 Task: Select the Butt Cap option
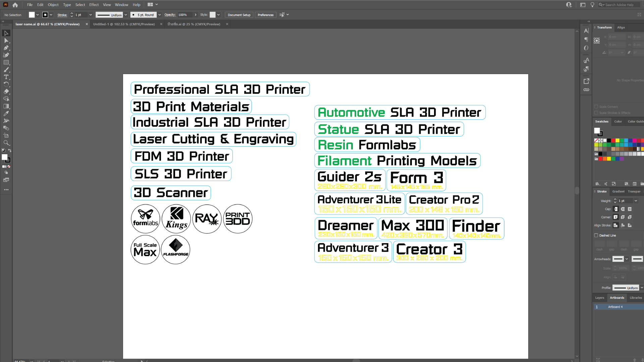click(616, 209)
